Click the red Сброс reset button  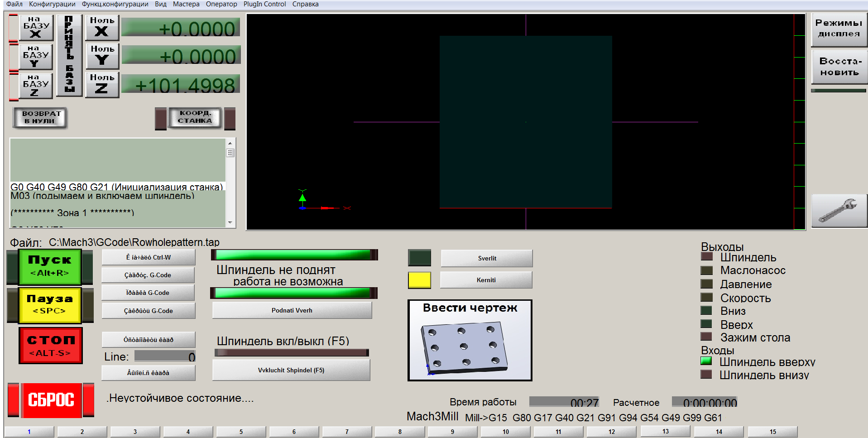pyautogui.click(x=51, y=400)
